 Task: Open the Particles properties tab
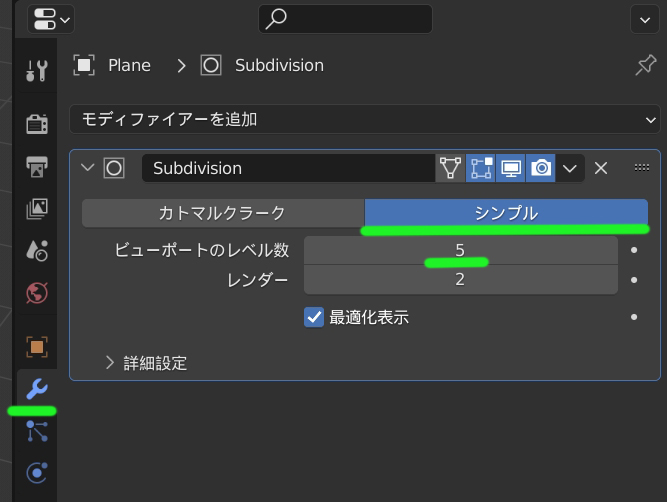pyautogui.click(x=37, y=431)
